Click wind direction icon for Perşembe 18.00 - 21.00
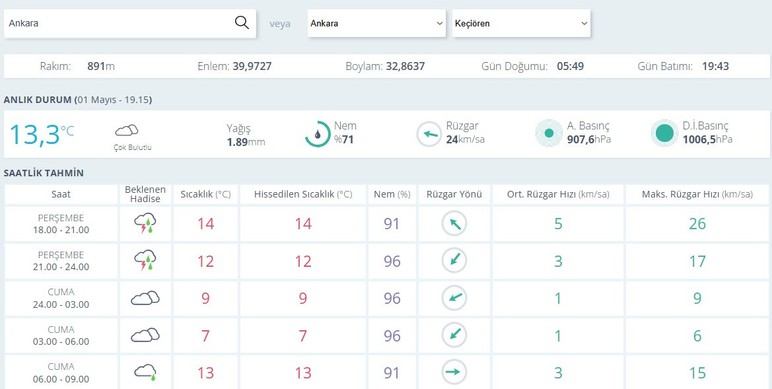 coord(454,224)
